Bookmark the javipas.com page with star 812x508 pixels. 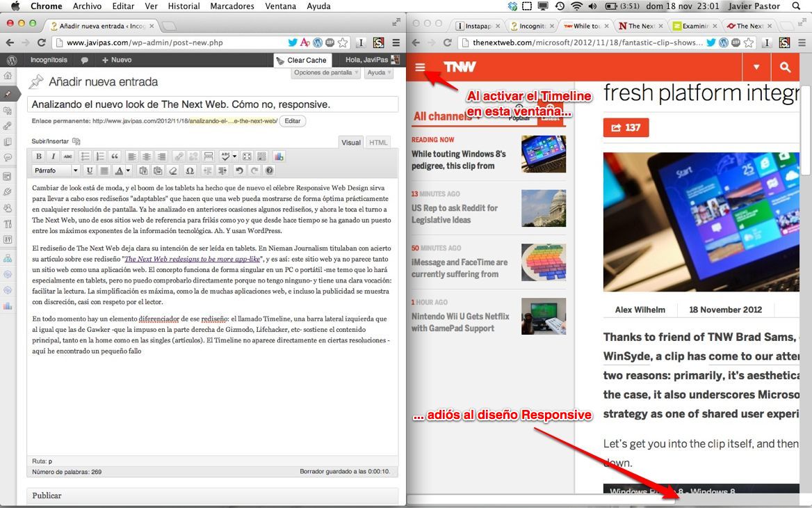(343, 42)
